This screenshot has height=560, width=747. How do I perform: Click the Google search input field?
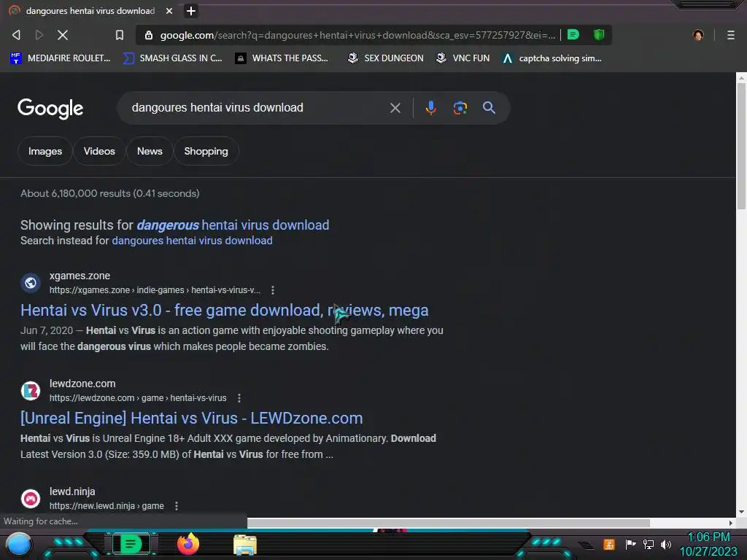click(x=258, y=108)
